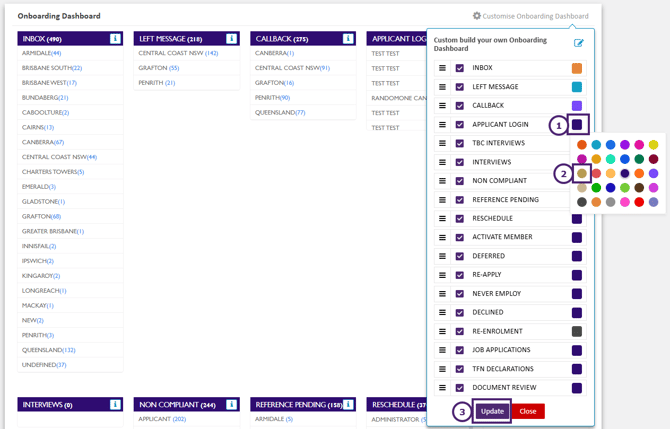Click the info icon on INTERVIEWS header
Viewport: 670px width, 429px height.
pos(115,404)
